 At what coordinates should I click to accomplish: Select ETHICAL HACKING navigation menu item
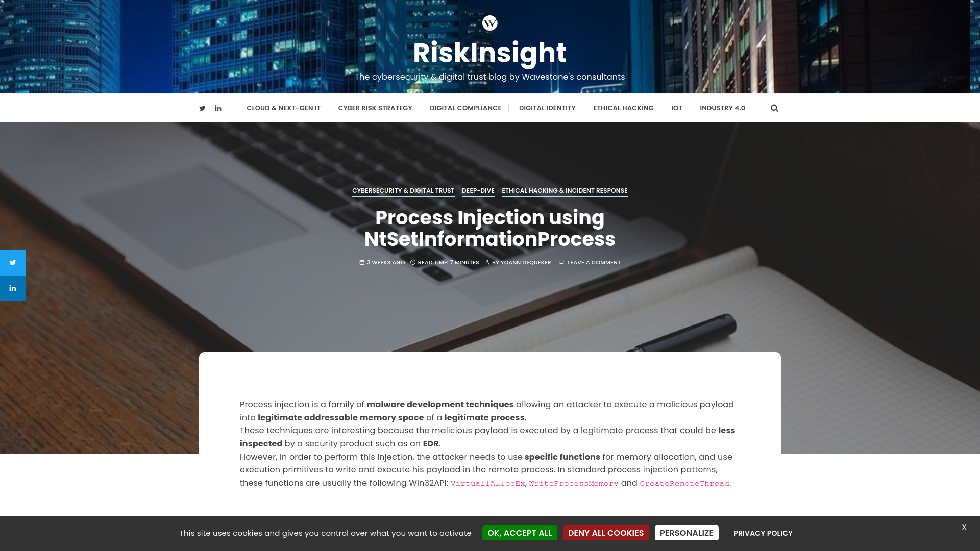pyautogui.click(x=623, y=108)
